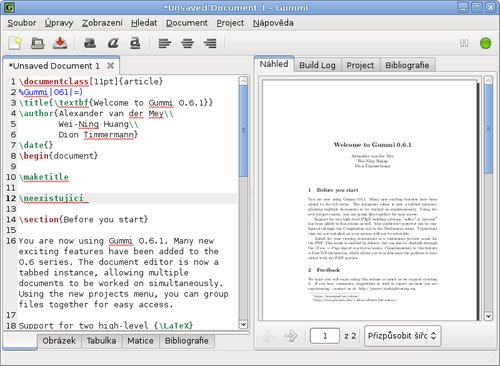This screenshot has height=366, width=500.
Task: Click the preview vertical scrollbar thumb
Action: 488,129
